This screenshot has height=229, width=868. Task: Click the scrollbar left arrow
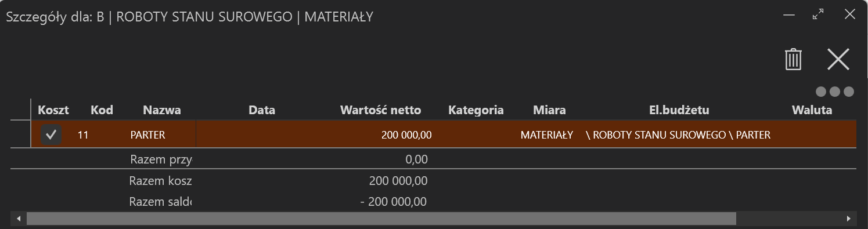(x=18, y=219)
